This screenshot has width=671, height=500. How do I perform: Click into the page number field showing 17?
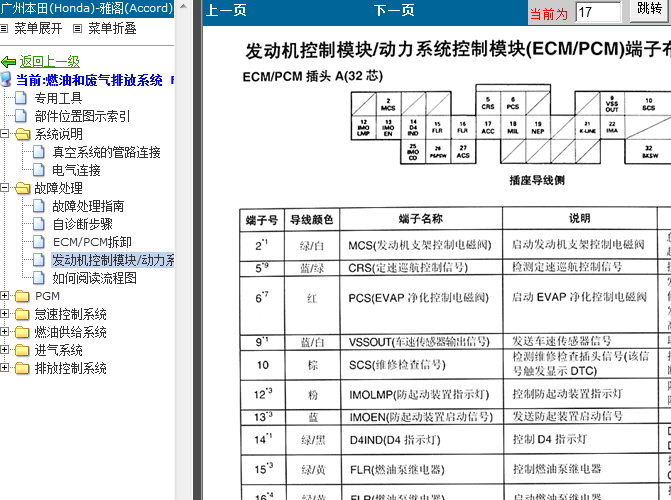pyautogui.click(x=598, y=12)
